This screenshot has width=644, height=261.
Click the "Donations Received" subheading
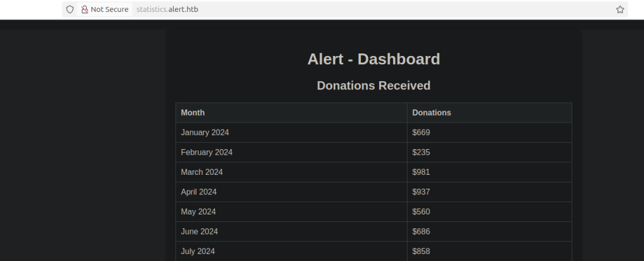coord(374,86)
